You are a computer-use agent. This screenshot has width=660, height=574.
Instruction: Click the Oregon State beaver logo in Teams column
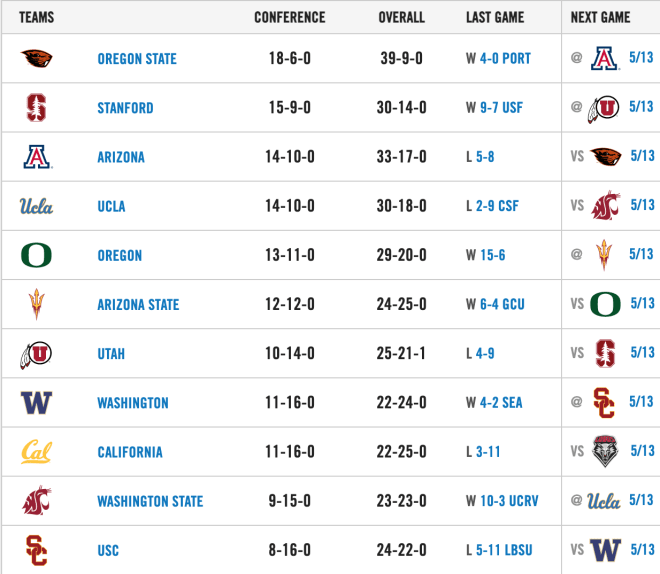37,58
